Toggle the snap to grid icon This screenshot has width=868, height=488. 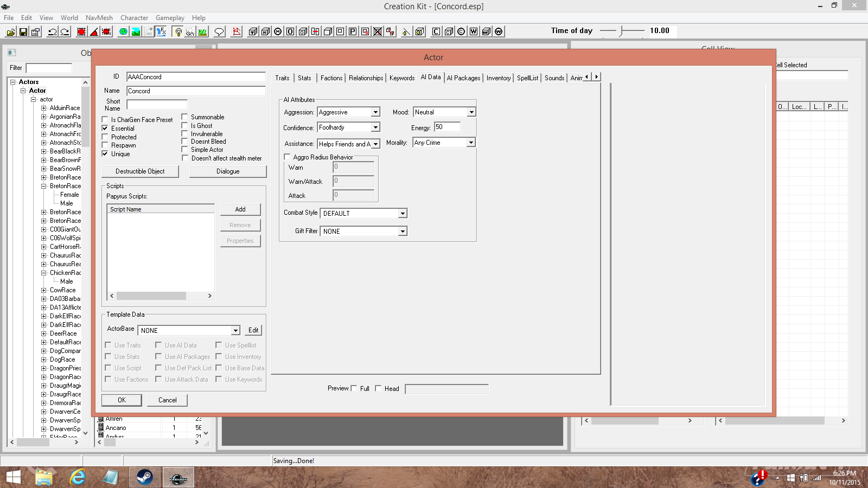point(81,32)
